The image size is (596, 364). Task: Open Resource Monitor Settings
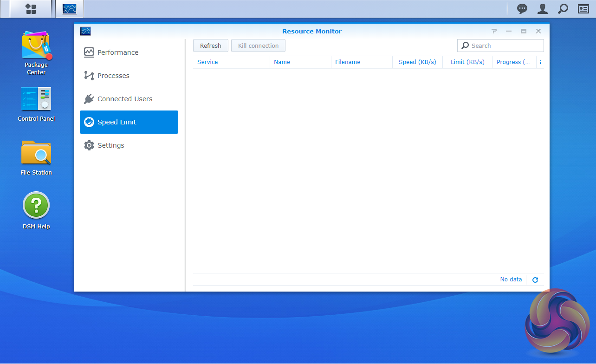coord(110,145)
